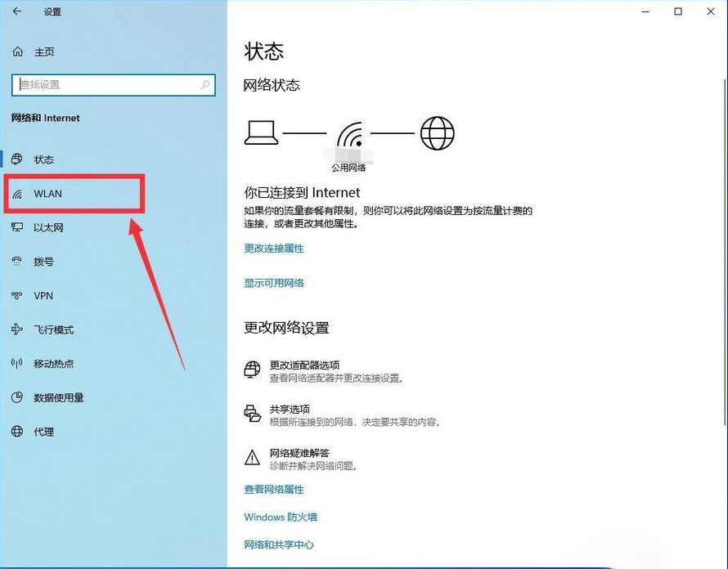Click the internet globe icon in diagram
This screenshot has height=569, width=728.
(438, 133)
